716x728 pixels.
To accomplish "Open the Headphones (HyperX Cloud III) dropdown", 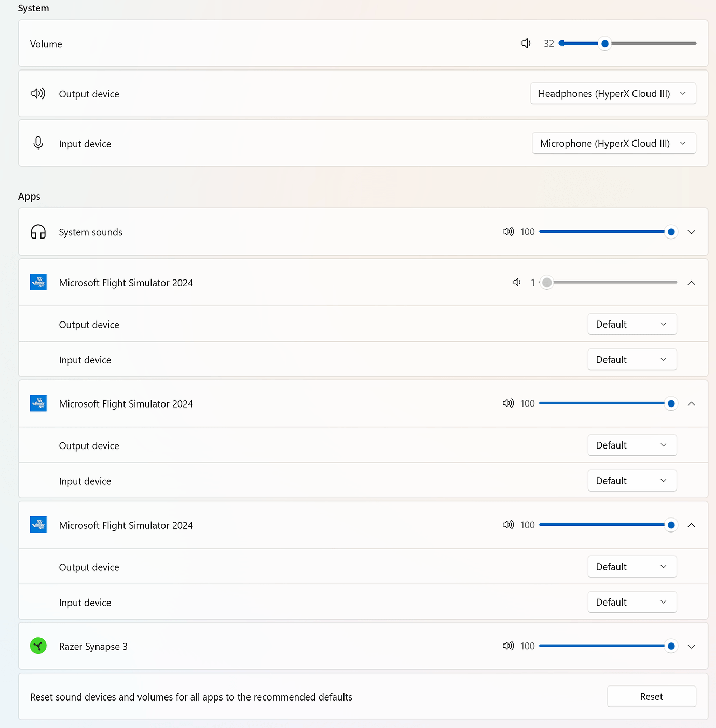I will tap(613, 94).
